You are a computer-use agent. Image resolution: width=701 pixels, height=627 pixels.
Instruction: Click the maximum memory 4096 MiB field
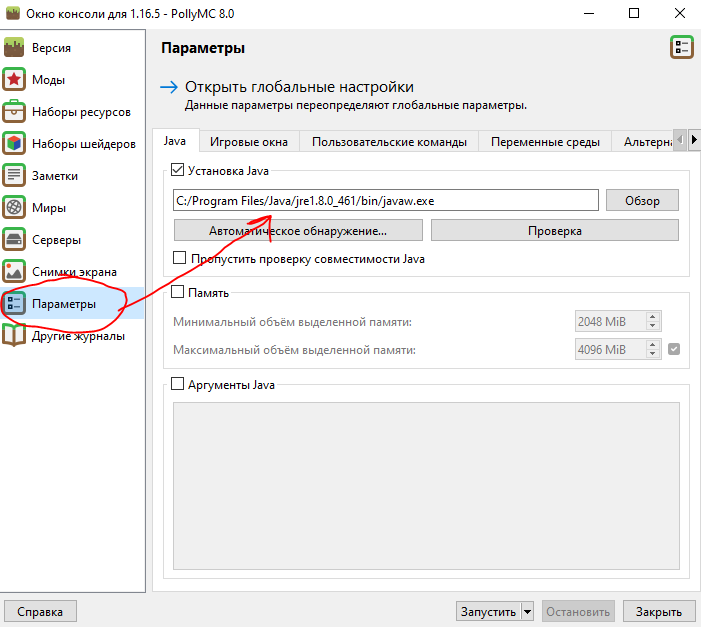pyautogui.click(x=611, y=349)
